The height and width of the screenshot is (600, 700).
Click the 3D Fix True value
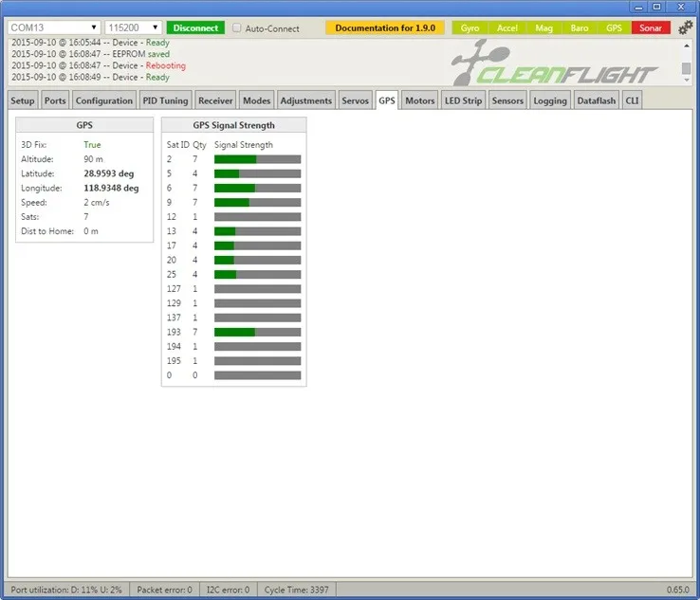(92, 144)
